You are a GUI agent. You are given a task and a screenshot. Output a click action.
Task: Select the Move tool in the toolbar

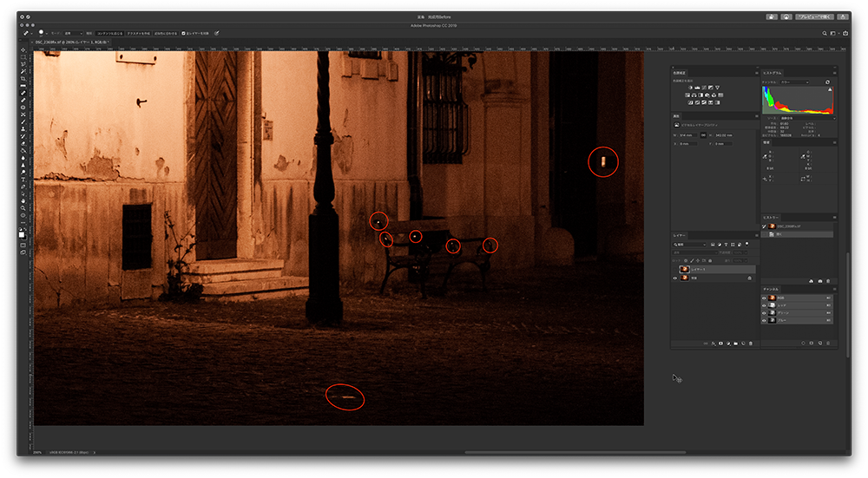[23, 49]
